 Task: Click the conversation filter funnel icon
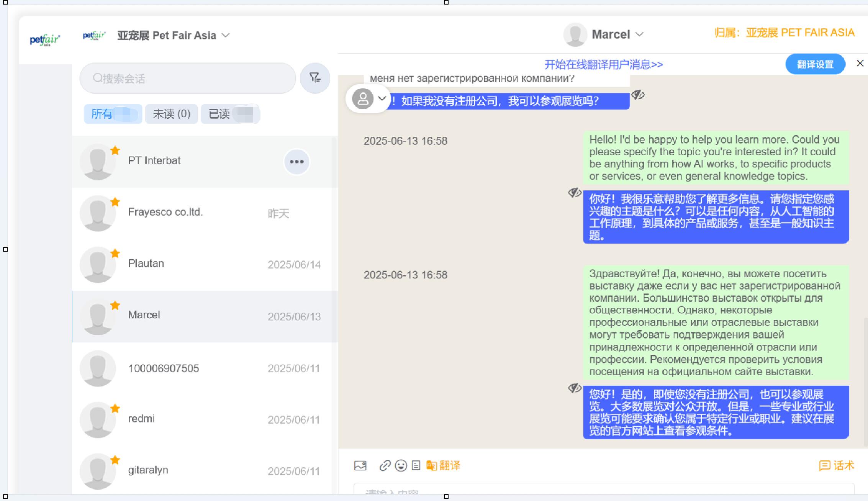point(315,78)
